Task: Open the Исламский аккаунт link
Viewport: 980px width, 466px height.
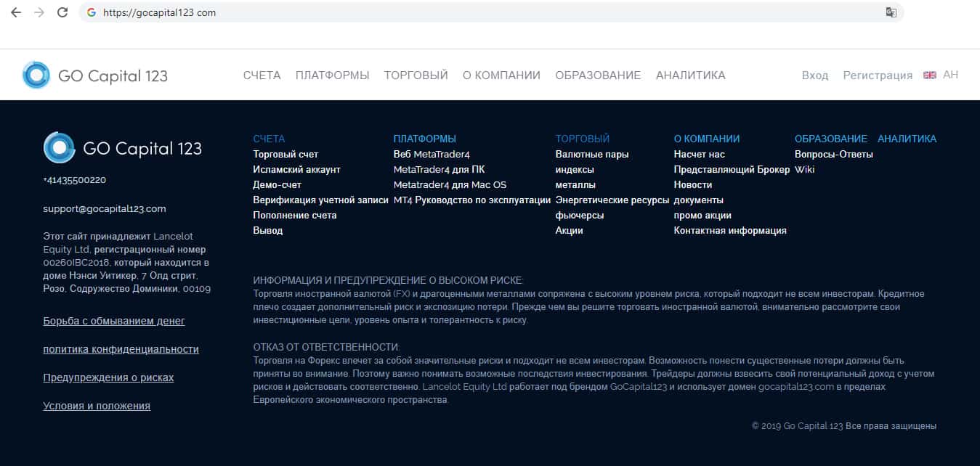Action: coord(296,169)
